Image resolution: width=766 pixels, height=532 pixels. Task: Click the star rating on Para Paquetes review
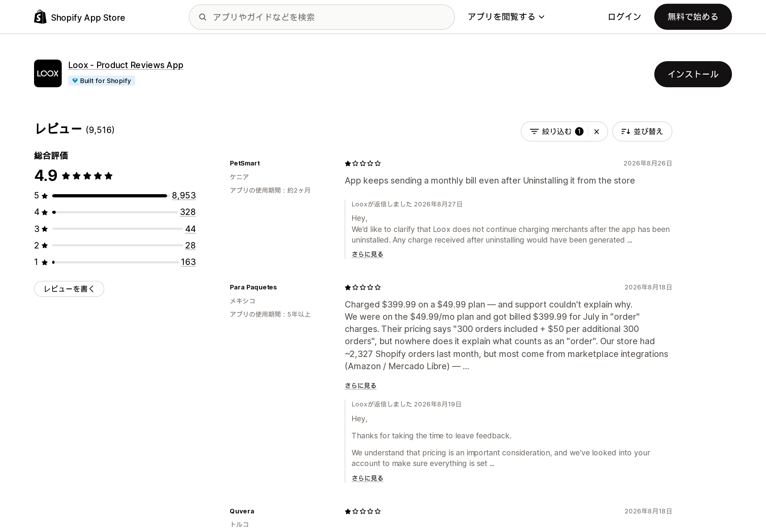coord(363,287)
